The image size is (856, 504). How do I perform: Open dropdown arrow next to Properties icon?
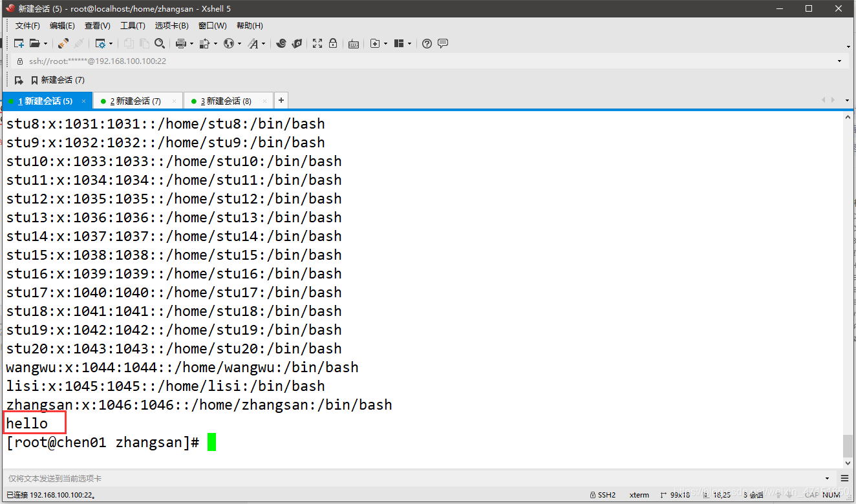[x=111, y=44]
